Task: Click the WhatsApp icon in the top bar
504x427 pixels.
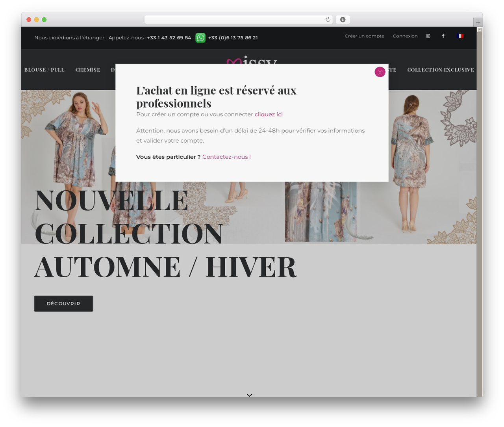Action: (200, 38)
